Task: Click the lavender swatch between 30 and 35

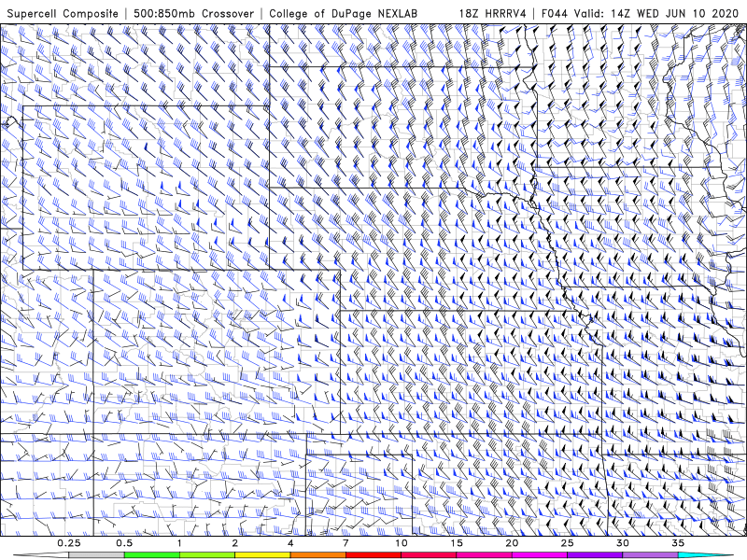Action: pyautogui.click(x=650, y=555)
